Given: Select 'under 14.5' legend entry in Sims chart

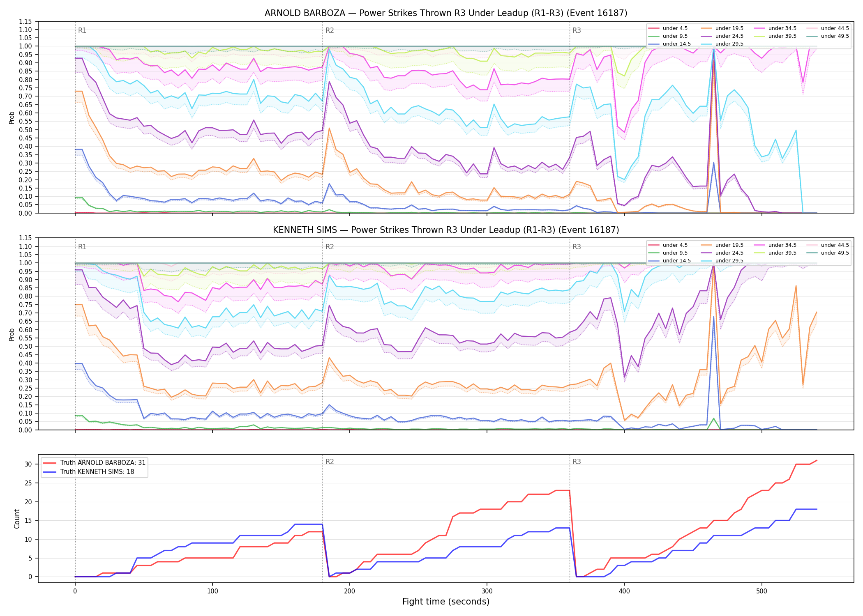Looking at the screenshot, I should click(669, 261).
